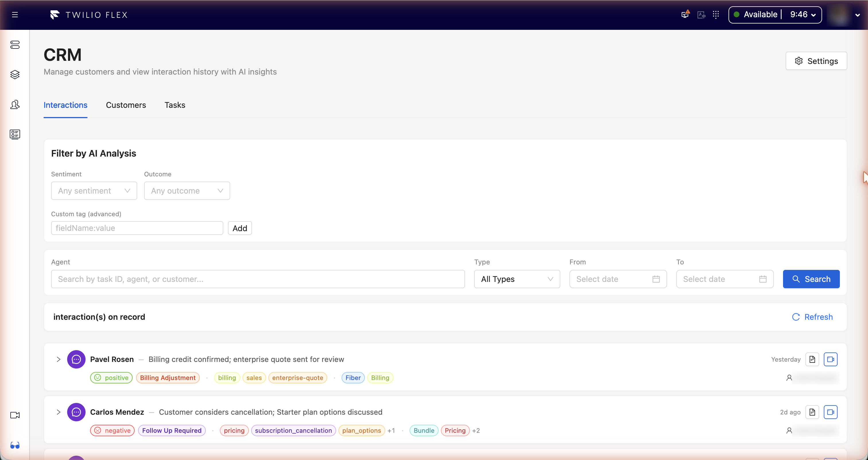Focus the fieldName:value custom tag field
The image size is (868, 460).
click(137, 228)
